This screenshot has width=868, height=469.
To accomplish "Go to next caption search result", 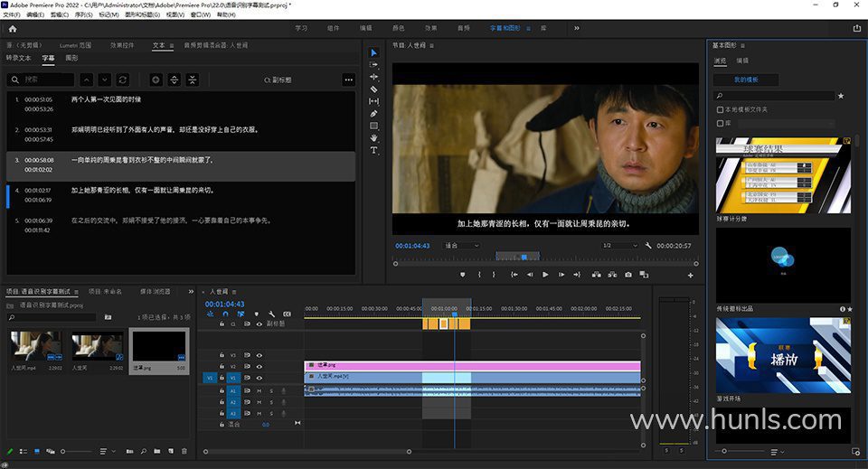I will pyautogui.click(x=105, y=80).
